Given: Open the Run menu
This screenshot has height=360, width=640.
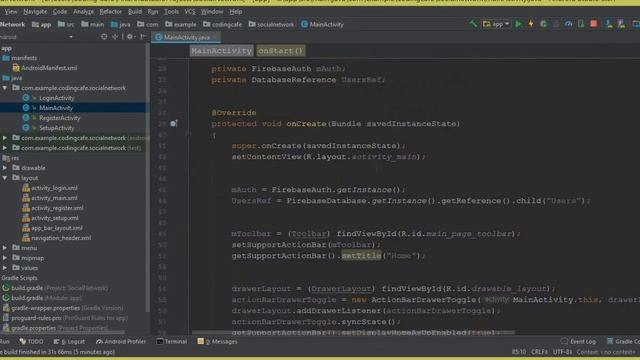Looking at the screenshot, I should (153, 12).
